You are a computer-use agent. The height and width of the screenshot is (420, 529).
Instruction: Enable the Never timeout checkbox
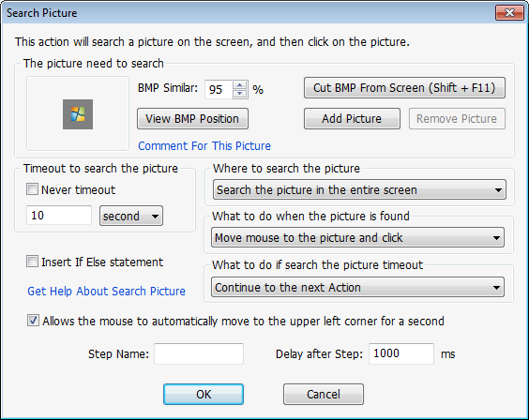click(x=33, y=189)
